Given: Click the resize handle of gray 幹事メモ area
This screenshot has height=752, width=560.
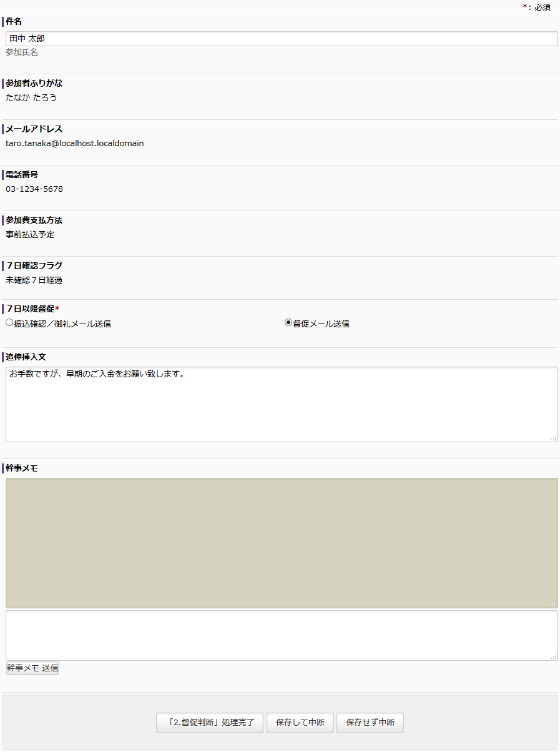Looking at the screenshot, I should click(x=553, y=604).
